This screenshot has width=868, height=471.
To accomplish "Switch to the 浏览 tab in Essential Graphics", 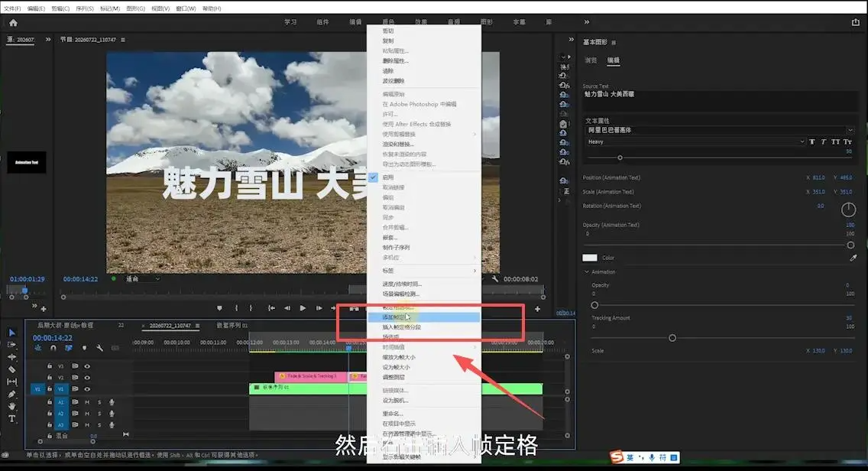I will coord(591,60).
